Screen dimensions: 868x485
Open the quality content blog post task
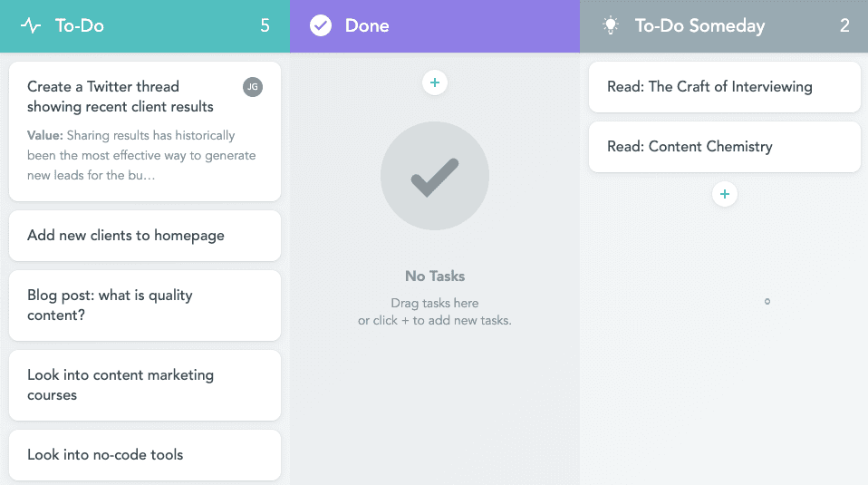[x=110, y=305]
